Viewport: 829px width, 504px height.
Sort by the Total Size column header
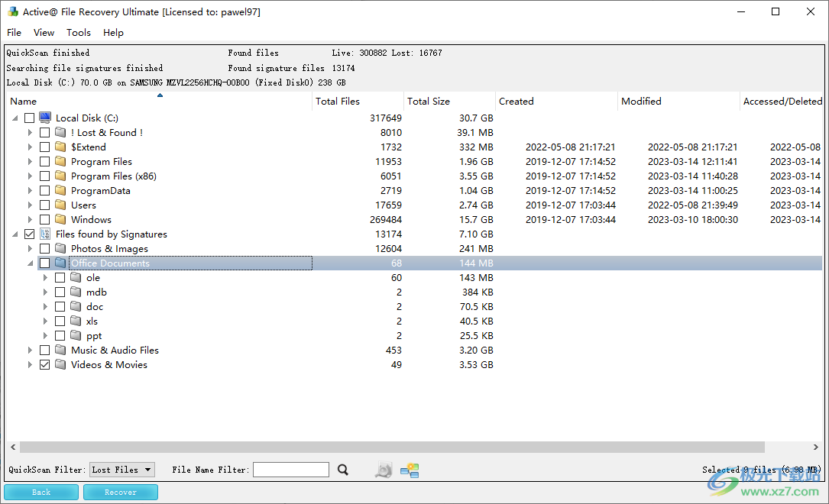coord(449,101)
